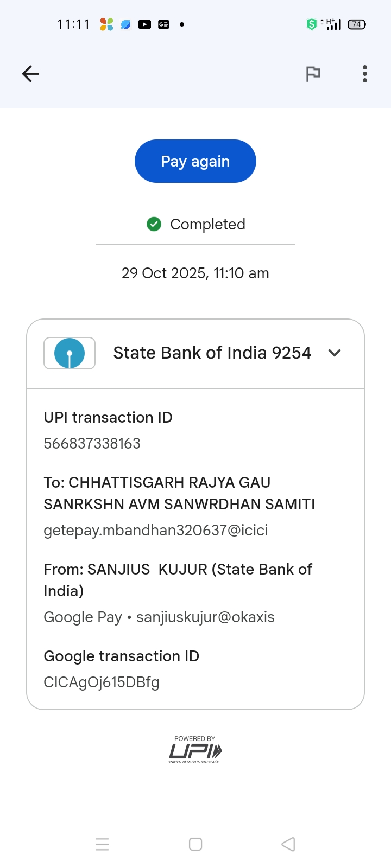The height and width of the screenshot is (868, 391).
Task: Tap the recipient UPI address getepay.mbandhan320637@icici
Action: pyautogui.click(x=156, y=530)
